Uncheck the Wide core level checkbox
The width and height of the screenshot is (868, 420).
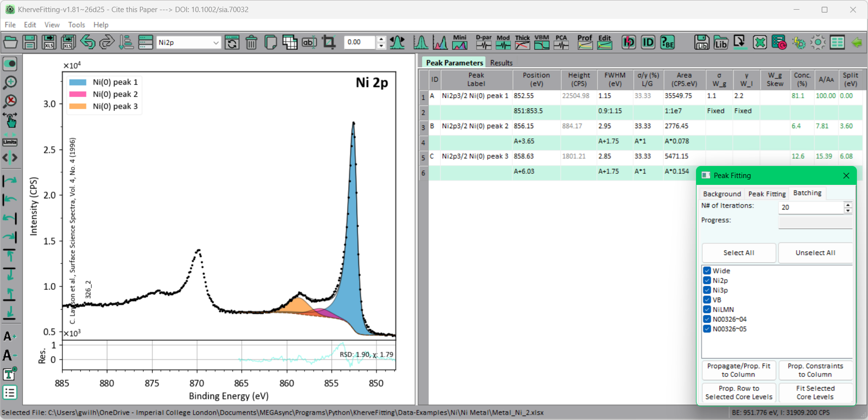(707, 271)
